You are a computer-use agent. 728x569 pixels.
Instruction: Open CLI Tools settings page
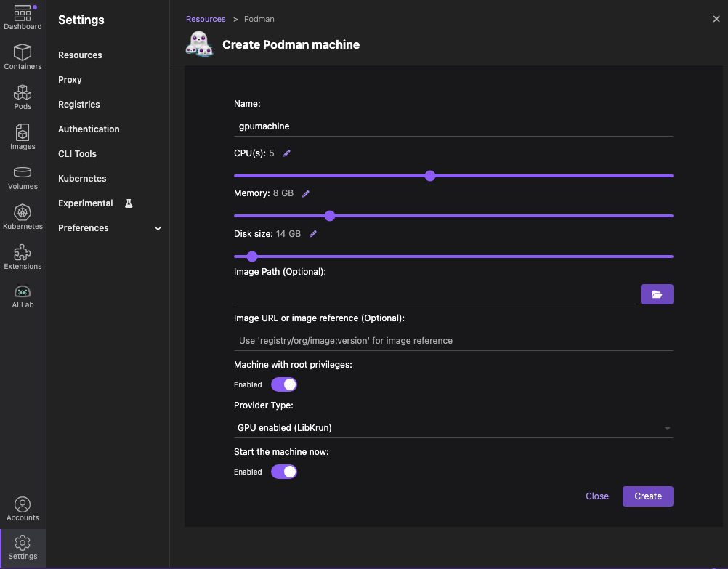(77, 154)
